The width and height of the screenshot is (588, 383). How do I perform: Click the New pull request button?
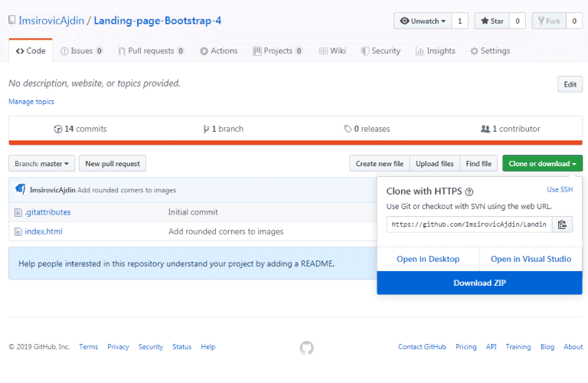[x=113, y=164]
